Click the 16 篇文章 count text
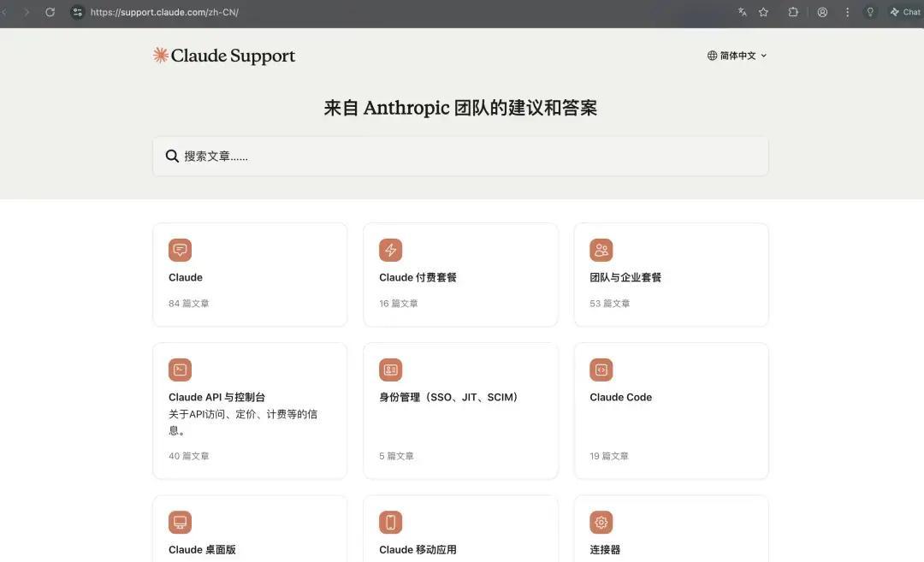Screen dimensions: 924x562 point(399,304)
